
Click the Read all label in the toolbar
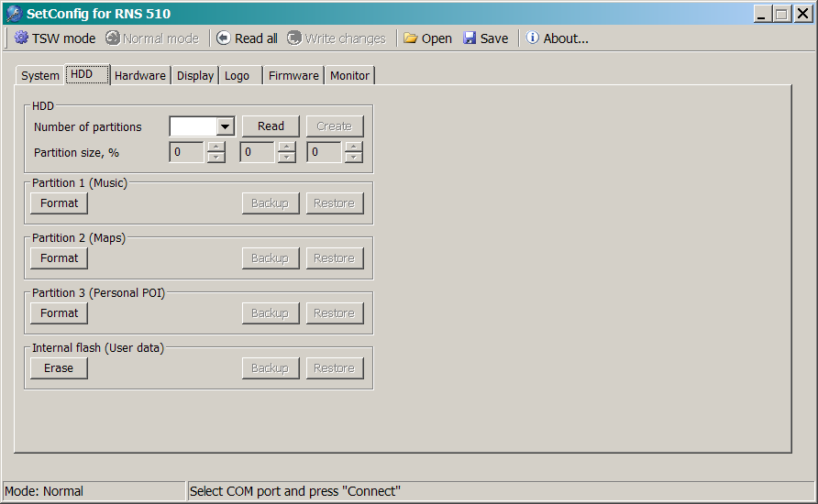pos(256,38)
